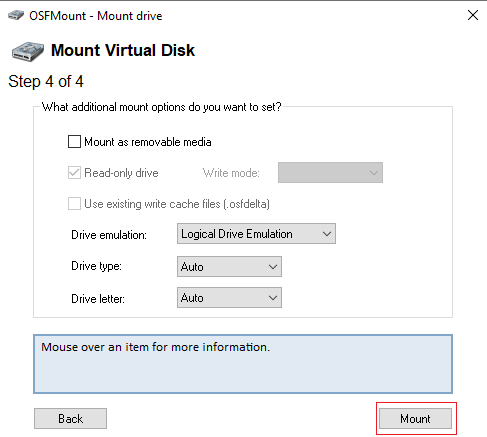Screen dimensions: 487x437
Task: Click the large virtual disk icon beside the heading
Action: click(x=28, y=52)
